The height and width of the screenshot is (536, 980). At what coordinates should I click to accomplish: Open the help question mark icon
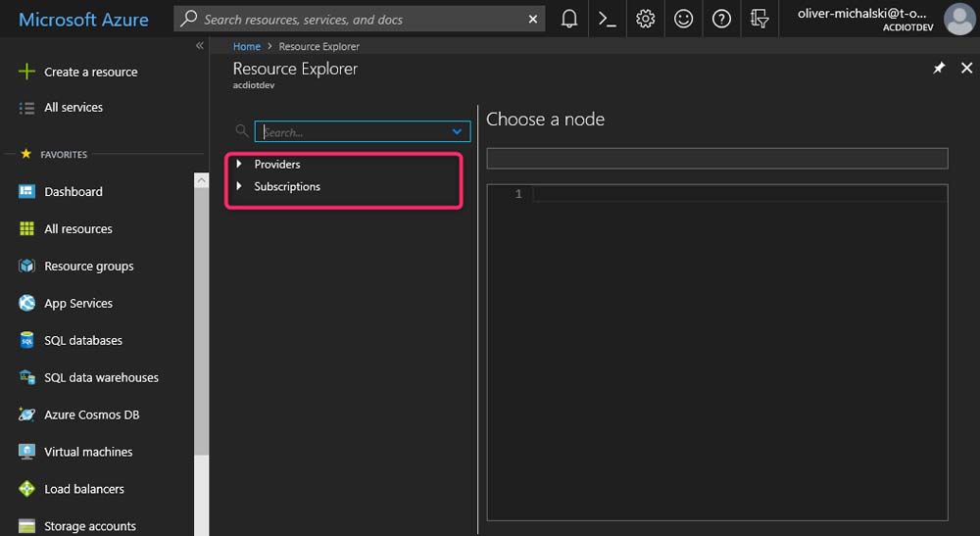coord(721,19)
